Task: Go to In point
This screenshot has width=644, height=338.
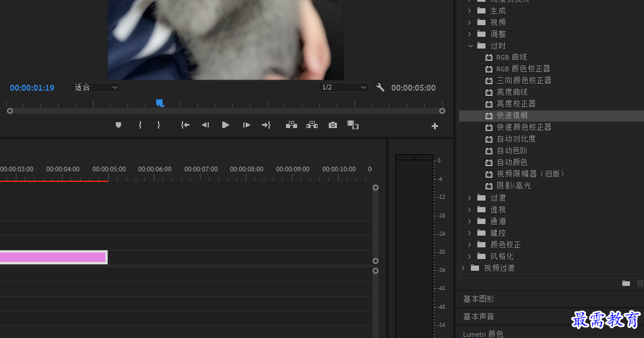Action: [185, 125]
